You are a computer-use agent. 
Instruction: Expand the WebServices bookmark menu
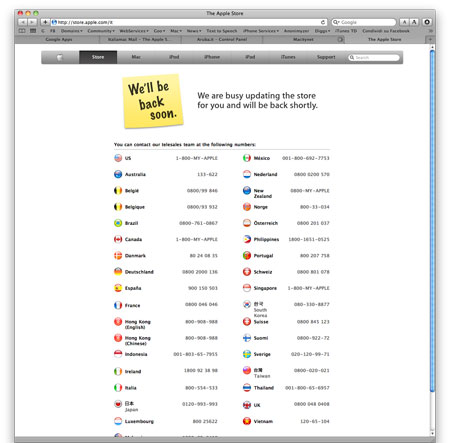pyautogui.click(x=134, y=31)
